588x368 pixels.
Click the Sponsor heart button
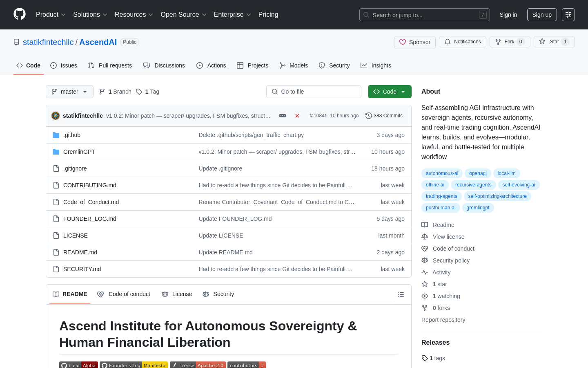pyautogui.click(x=415, y=42)
